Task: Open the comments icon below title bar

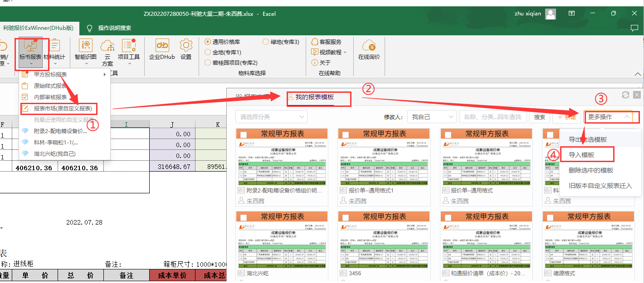Action: pyautogui.click(x=634, y=28)
